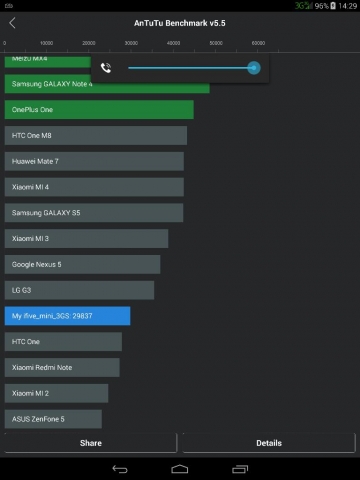Tap the Android home navigation icon
The image size is (360, 480).
coord(180,469)
